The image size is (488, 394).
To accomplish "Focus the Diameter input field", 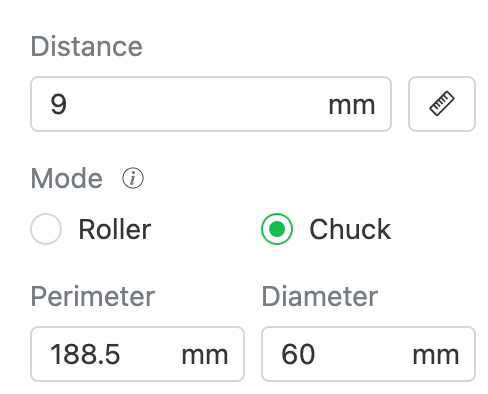I will [368, 354].
